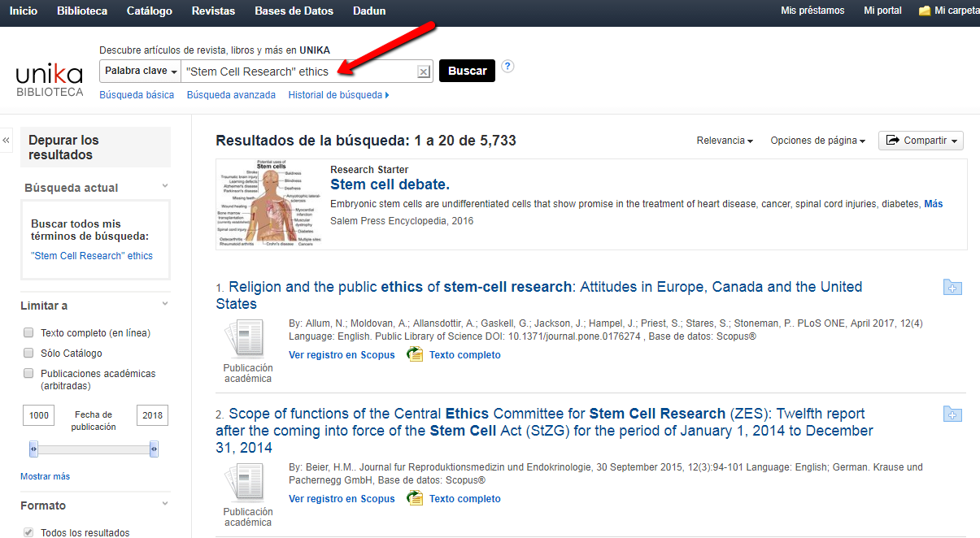The width and height of the screenshot is (980, 538).
Task: Open the Palabra clave dropdown
Action: tap(140, 72)
